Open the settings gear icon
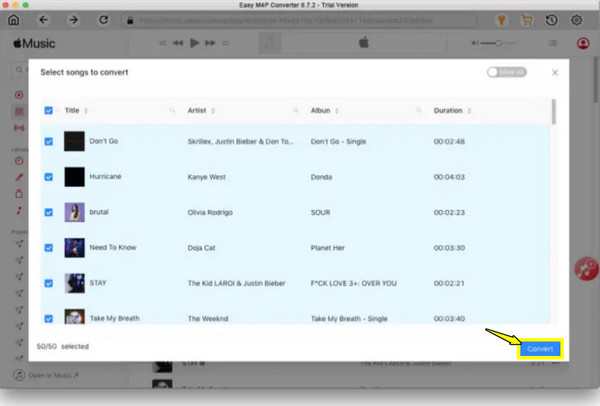Image resolution: width=600 pixels, height=406 pixels. 576,20
